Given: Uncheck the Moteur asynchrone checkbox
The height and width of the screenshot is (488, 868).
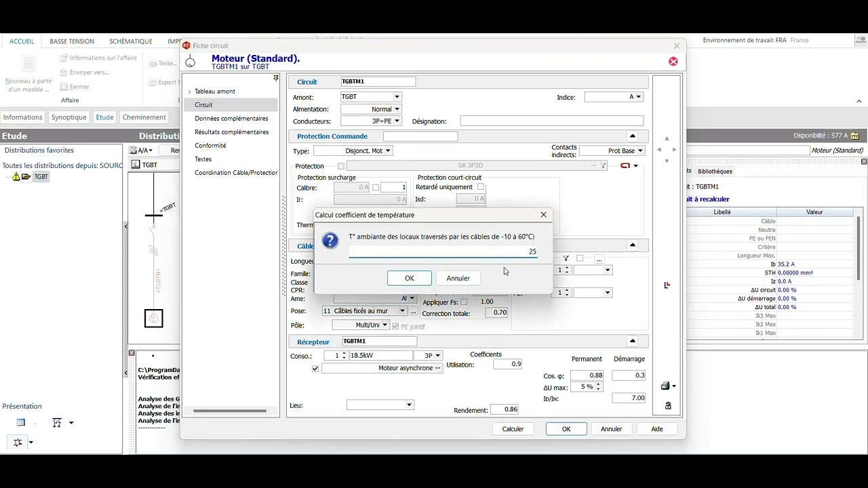Looking at the screenshot, I should [315, 369].
